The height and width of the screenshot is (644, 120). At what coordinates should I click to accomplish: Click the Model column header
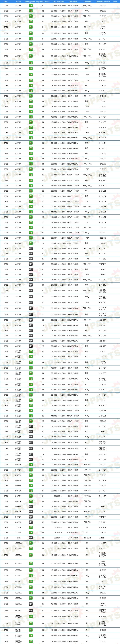point(18,2)
